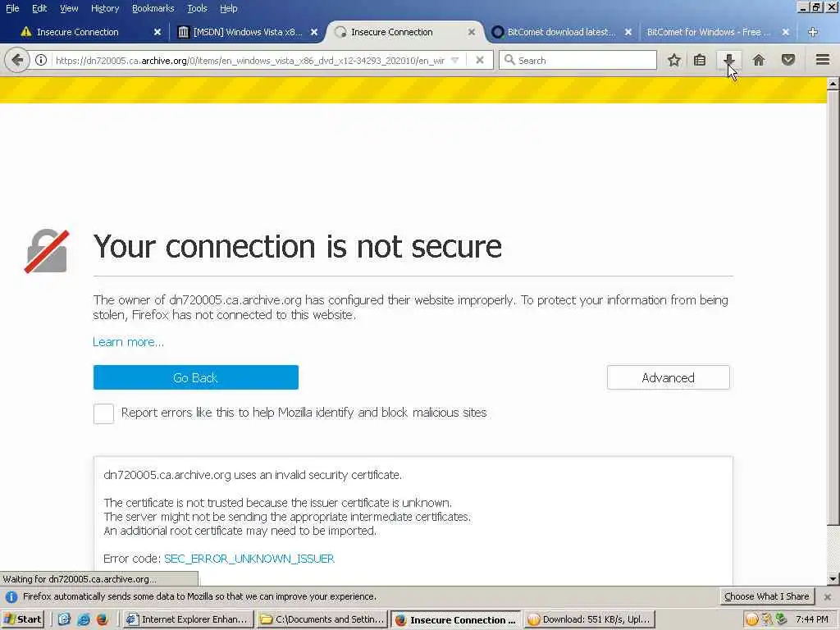Click the URL address bar
Screen dimensions: 840x630
pyautogui.click(x=249, y=60)
